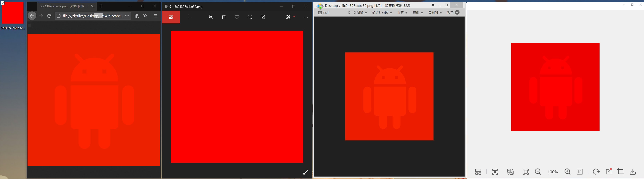Click the plus add-to icon in Photos
This screenshot has width=644, height=179.
click(x=189, y=17)
